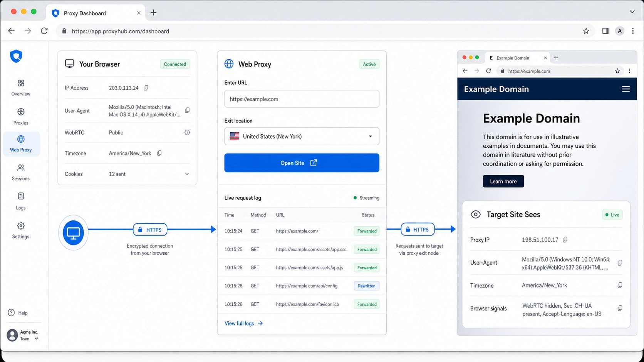
Task: Open the hamburger menu on Example Domain
Action: pyautogui.click(x=626, y=89)
